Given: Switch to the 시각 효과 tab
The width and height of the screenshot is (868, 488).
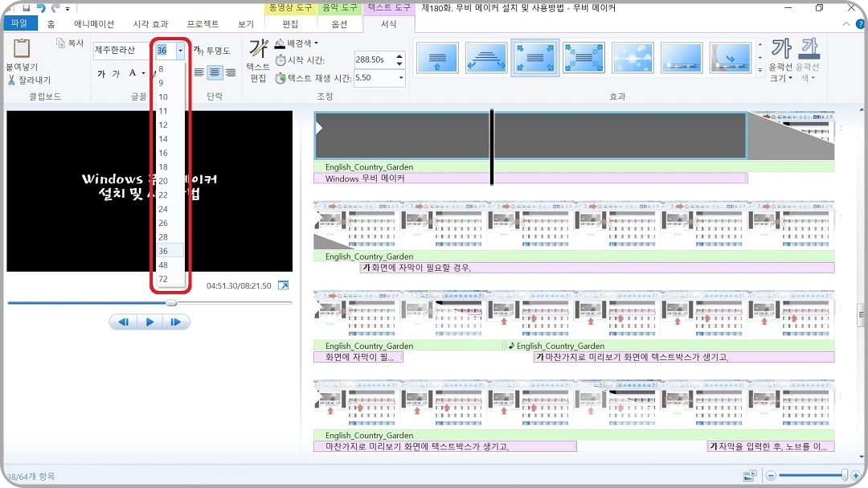Looking at the screenshot, I should click(x=150, y=24).
